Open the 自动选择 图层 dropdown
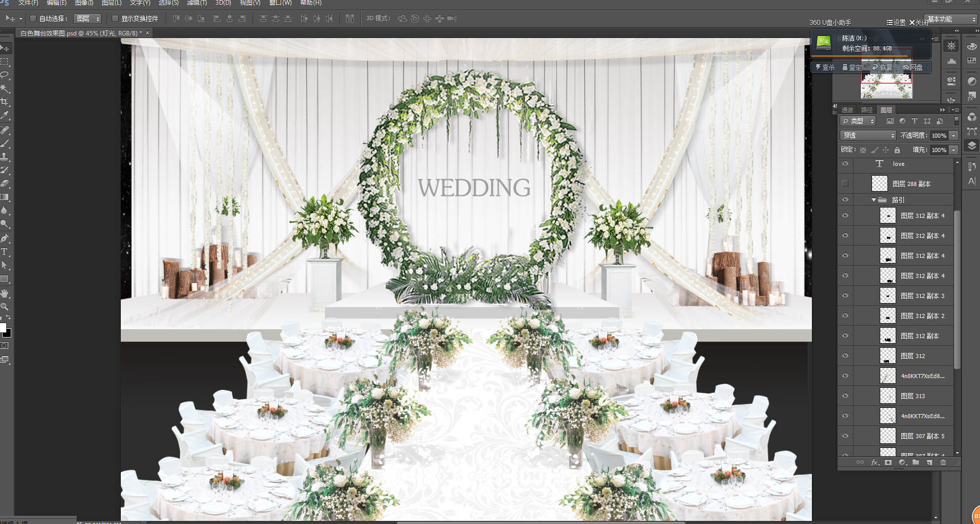 point(88,18)
